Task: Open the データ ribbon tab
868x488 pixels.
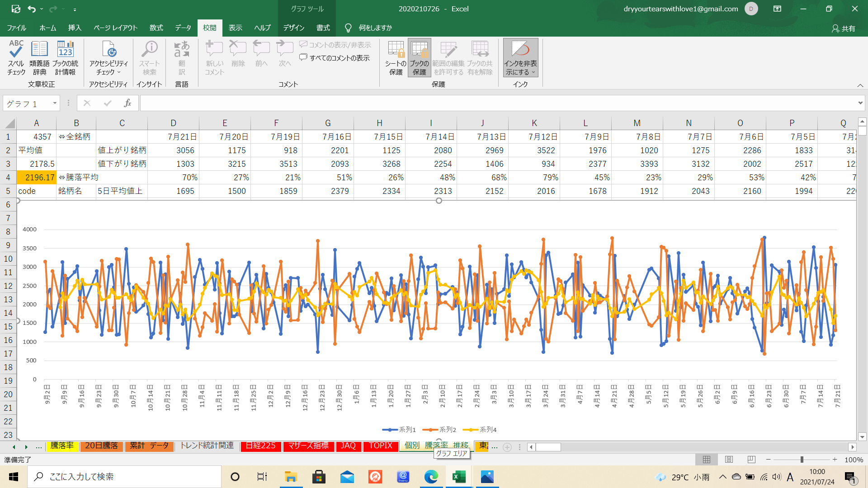Action: click(183, 28)
